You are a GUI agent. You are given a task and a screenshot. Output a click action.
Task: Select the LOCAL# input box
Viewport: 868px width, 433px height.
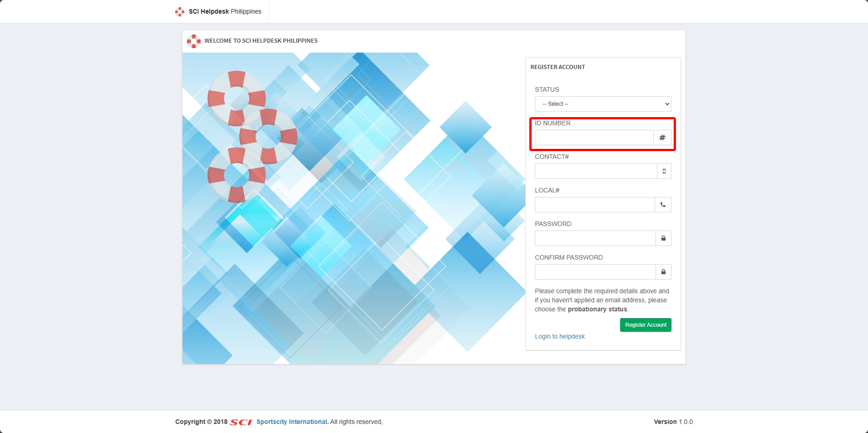595,205
